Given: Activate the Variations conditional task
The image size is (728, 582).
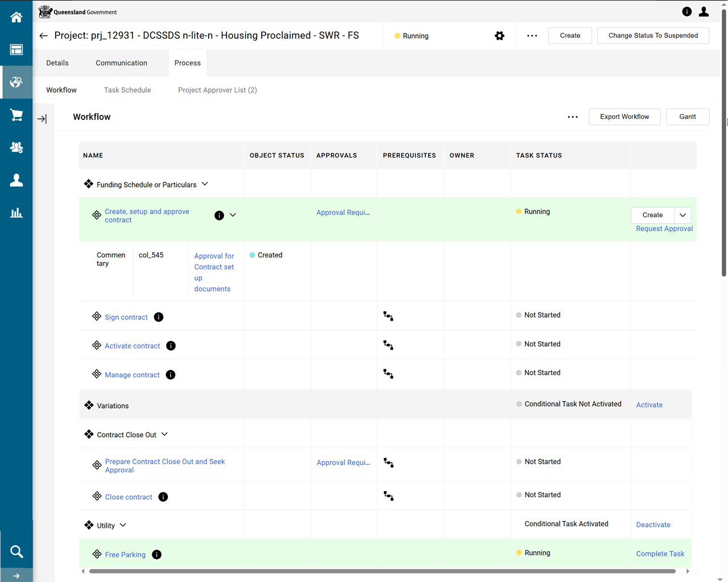Looking at the screenshot, I should coord(649,405).
